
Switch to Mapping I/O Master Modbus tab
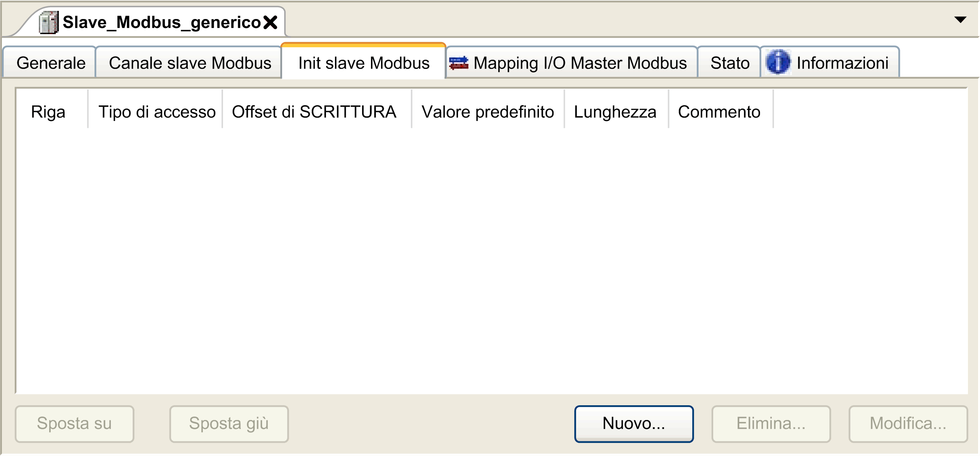(572, 63)
